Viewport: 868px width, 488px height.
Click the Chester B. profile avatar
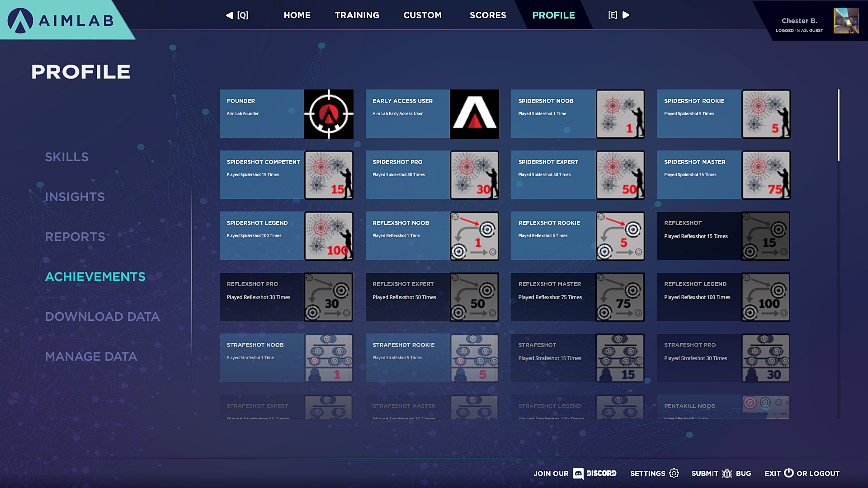[x=846, y=21]
